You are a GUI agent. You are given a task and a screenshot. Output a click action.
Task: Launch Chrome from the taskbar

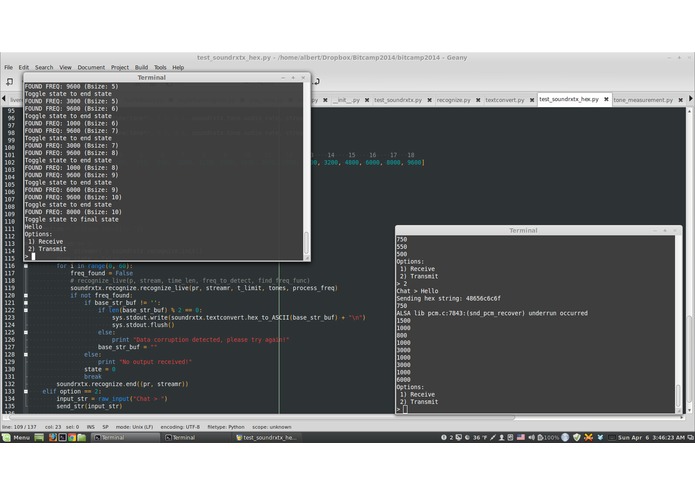(x=72, y=437)
